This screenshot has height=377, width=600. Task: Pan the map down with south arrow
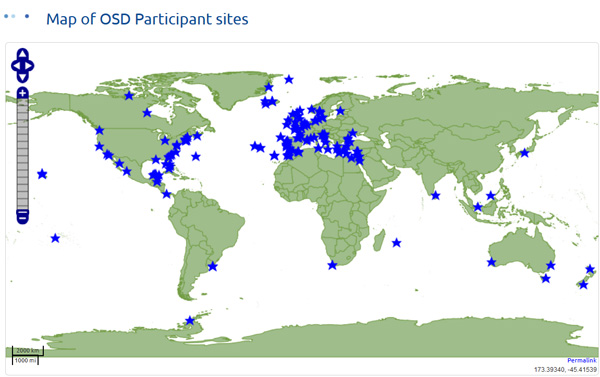click(x=23, y=77)
